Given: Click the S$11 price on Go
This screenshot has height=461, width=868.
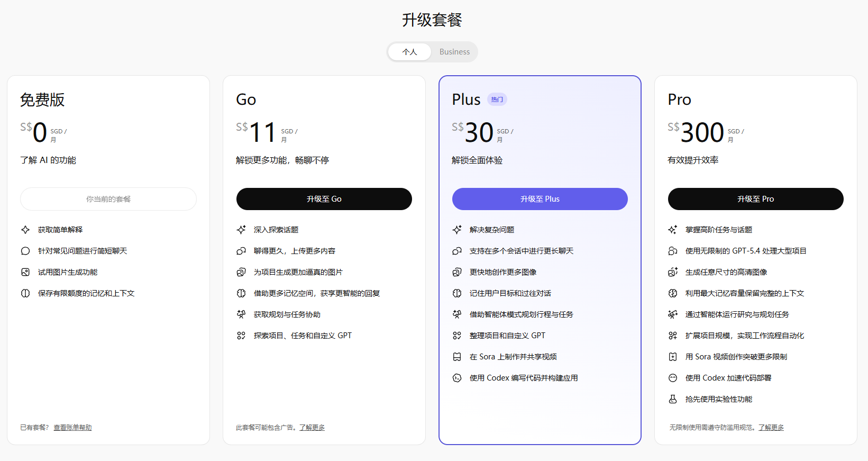Looking at the screenshot, I should coord(257,132).
